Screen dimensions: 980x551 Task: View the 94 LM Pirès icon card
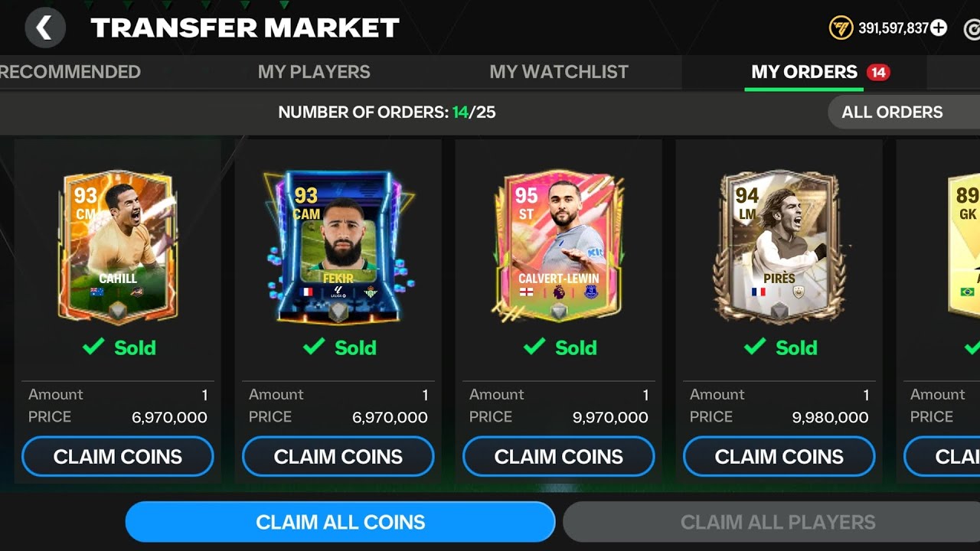tap(779, 247)
